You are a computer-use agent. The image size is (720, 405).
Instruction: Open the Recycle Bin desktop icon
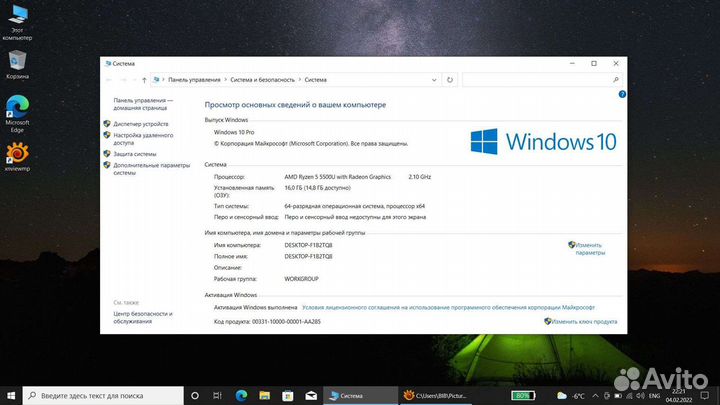pos(17,64)
